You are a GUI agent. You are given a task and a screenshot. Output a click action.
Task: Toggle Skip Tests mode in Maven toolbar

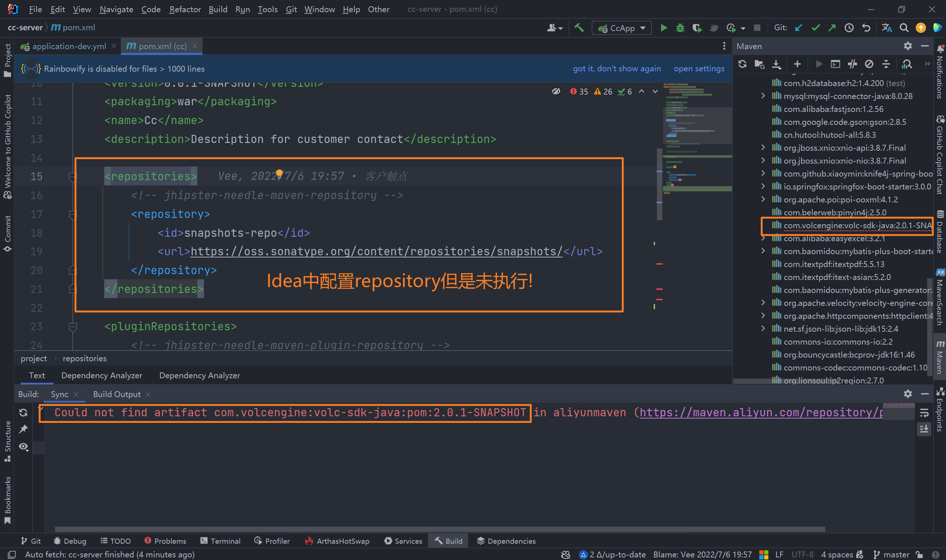coord(869,64)
